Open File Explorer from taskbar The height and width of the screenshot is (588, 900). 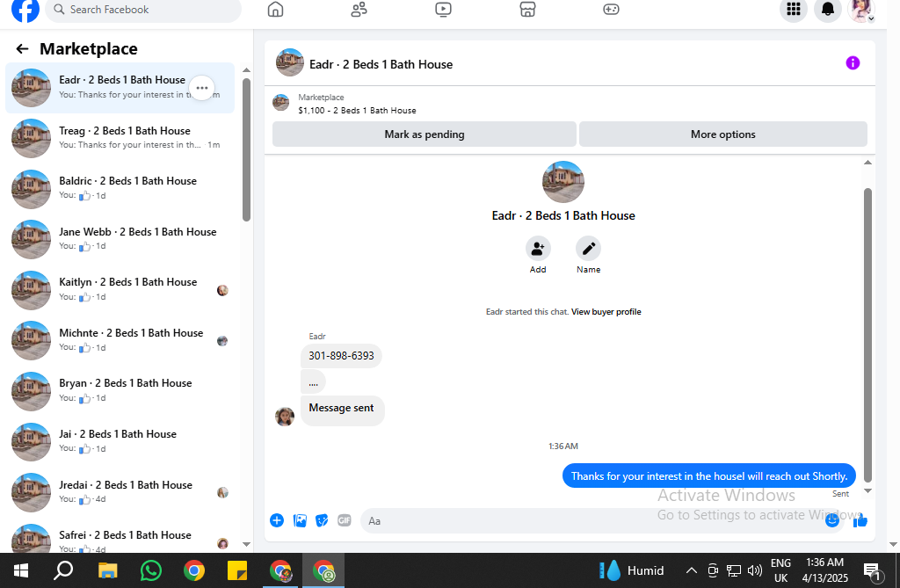(107, 570)
